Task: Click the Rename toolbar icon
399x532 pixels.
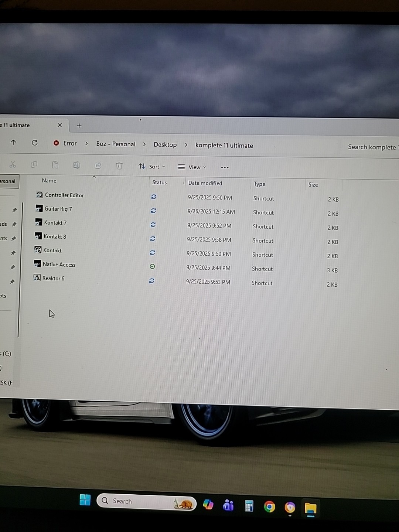Action: 76,165
